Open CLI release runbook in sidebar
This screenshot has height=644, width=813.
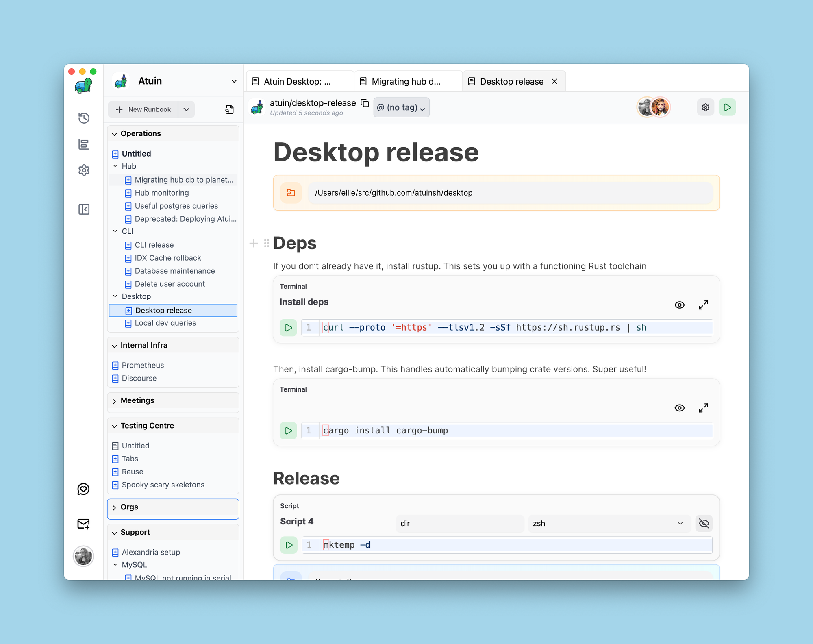(154, 245)
